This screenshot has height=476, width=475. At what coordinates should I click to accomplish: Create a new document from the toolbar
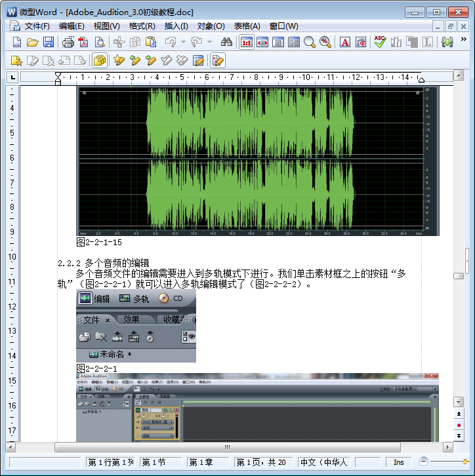point(16,42)
